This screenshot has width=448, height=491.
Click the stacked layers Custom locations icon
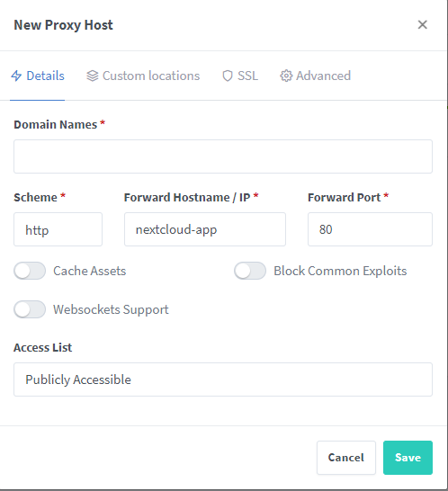(93, 76)
